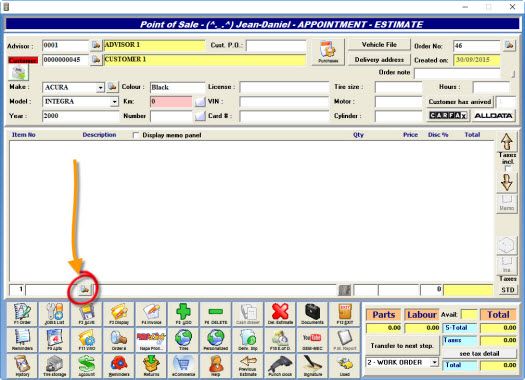Open advisor lookup icon next to 0001

[x=96, y=45]
